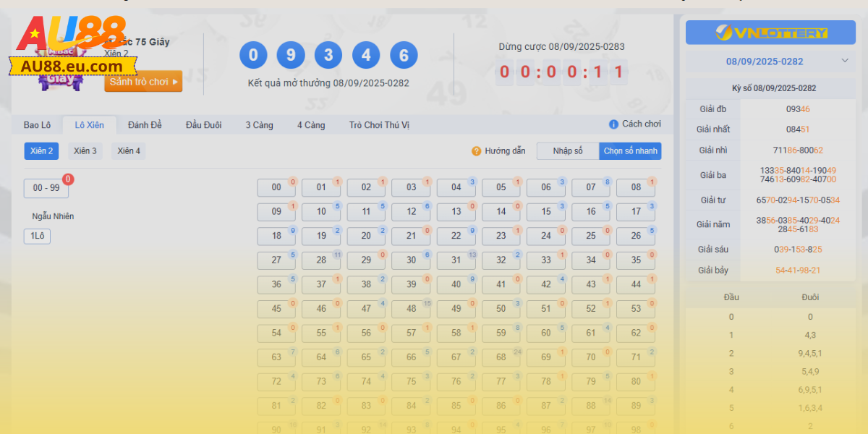The image size is (868, 434).
Task: Click the blue info icon beside Cách chơi
Action: pyautogui.click(x=613, y=124)
